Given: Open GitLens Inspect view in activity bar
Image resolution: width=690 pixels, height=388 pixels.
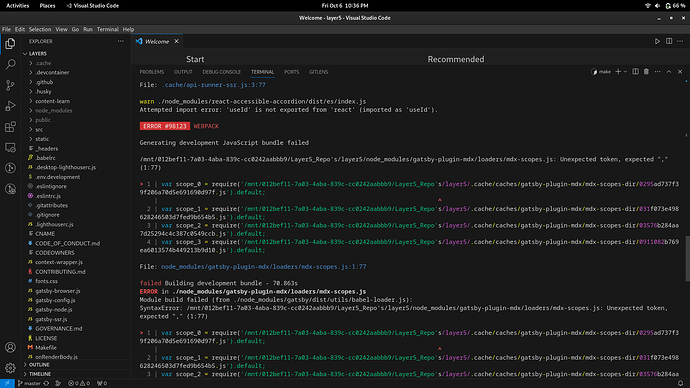Looking at the screenshot, I should (10, 189).
